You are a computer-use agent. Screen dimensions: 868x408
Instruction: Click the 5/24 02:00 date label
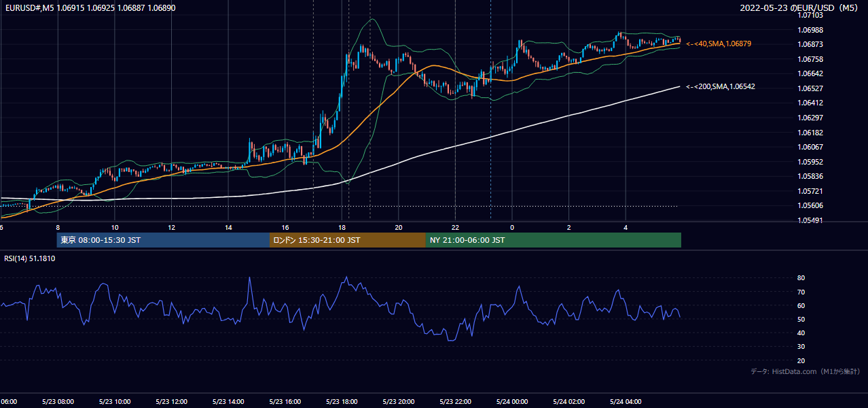click(x=569, y=402)
